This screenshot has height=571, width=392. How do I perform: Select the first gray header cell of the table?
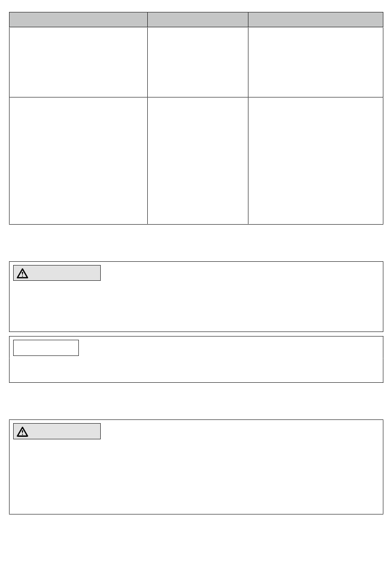[78, 20]
